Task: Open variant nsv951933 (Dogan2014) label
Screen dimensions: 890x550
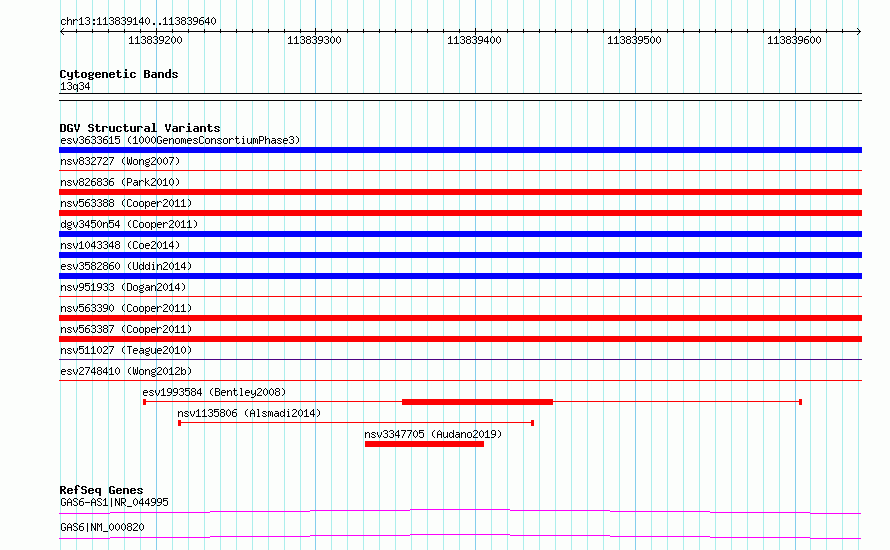Action: coord(123,287)
